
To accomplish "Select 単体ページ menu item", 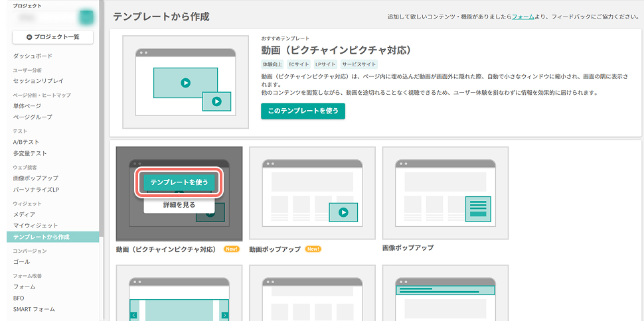I will [x=27, y=106].
